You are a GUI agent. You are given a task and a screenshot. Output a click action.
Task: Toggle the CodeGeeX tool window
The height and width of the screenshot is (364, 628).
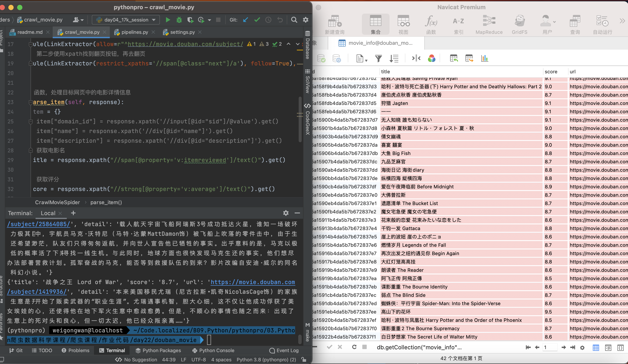[x=307, y=119]
